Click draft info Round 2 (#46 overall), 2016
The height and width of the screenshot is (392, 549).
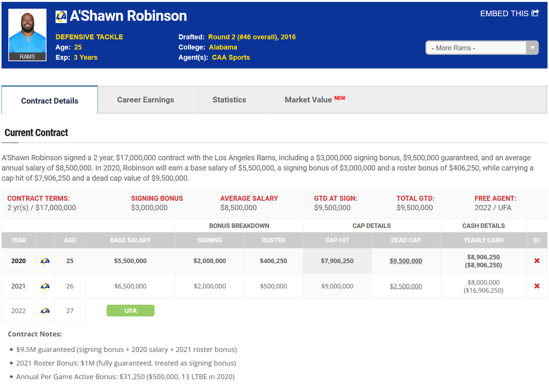click(x=252, y=37)
